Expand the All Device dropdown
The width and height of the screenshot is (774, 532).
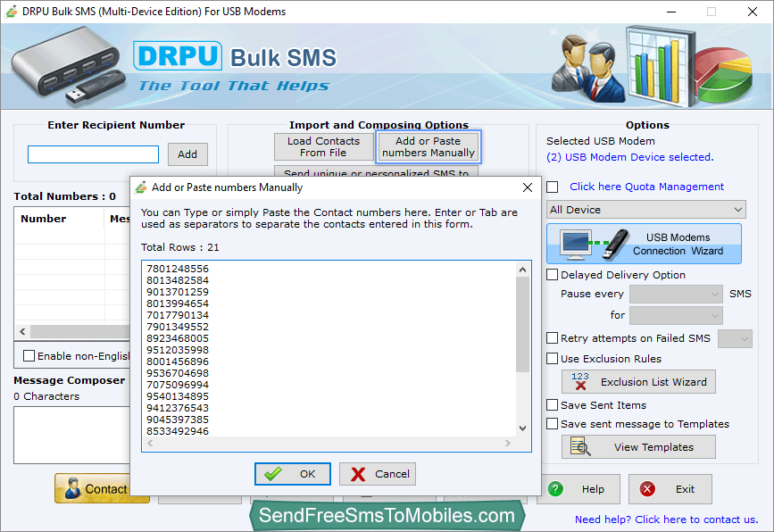click(x=645, y=210)
